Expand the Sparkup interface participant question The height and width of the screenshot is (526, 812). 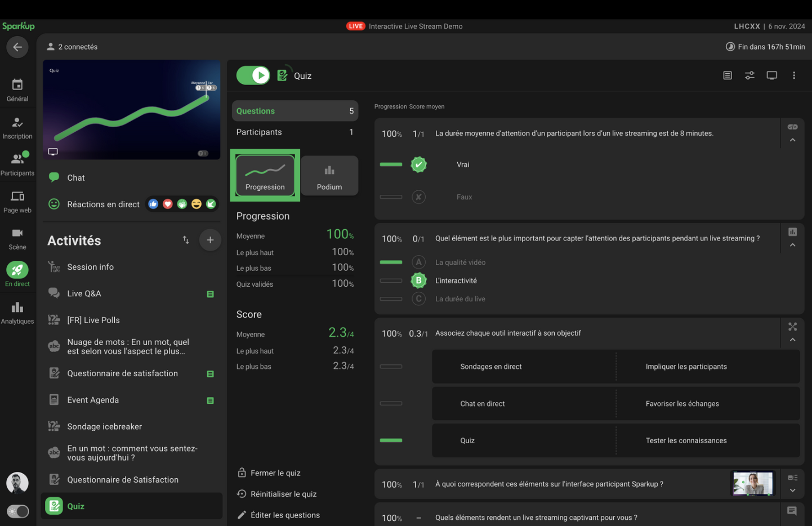pos(792,491)
